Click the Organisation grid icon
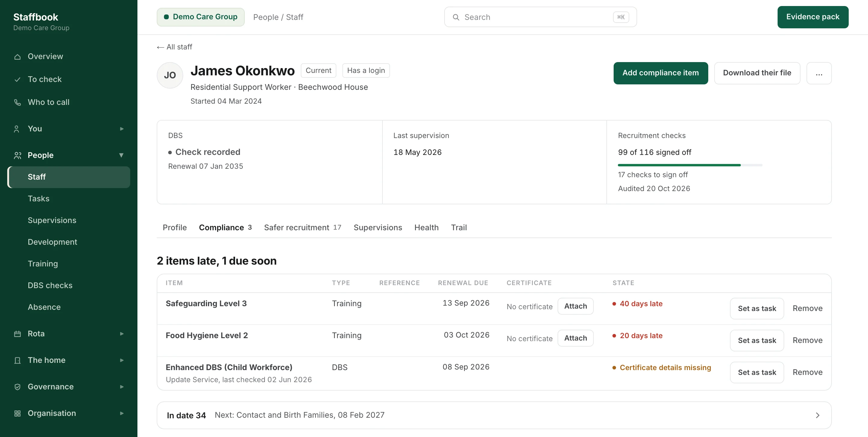Screen dimensions: 868x437 (17, 413)
